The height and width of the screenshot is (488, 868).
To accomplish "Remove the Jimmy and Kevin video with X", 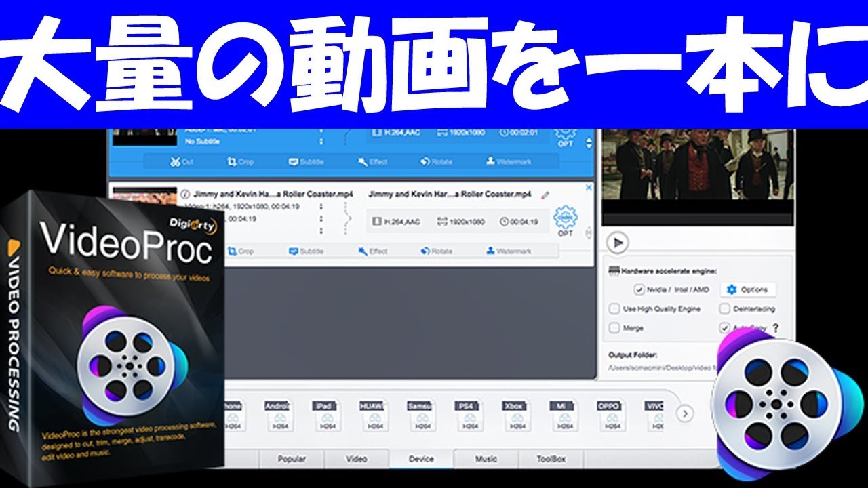I will [589, 188].
